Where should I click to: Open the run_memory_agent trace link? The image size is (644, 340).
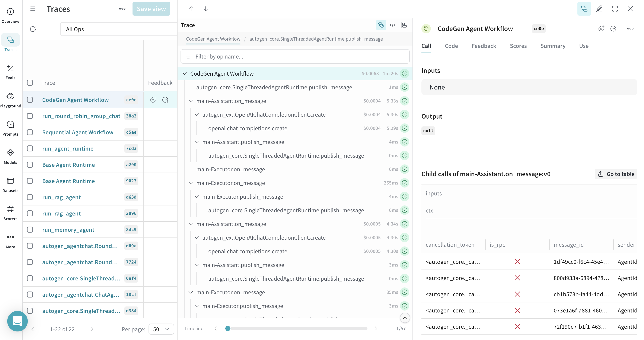(68, 230)
